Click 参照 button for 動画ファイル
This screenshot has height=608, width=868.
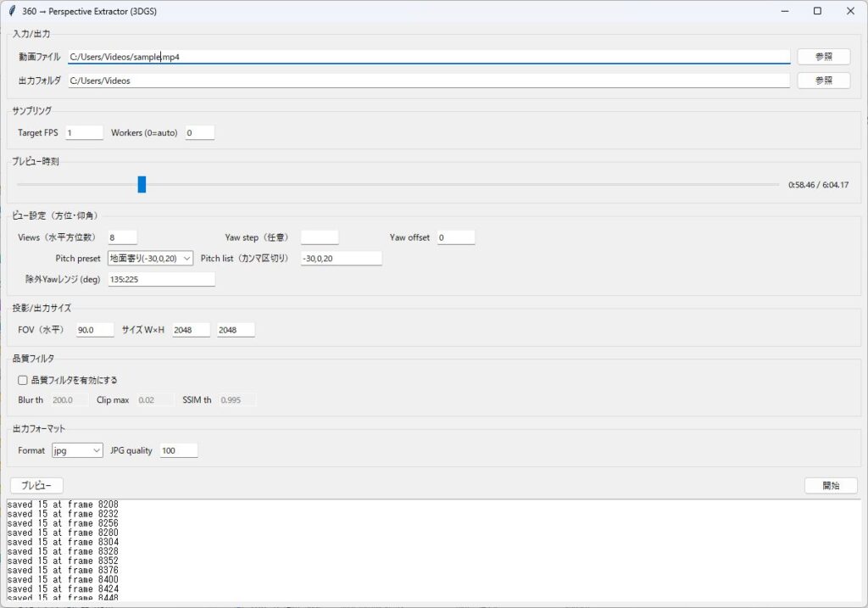pyautogui.click(x=823, y=57)
